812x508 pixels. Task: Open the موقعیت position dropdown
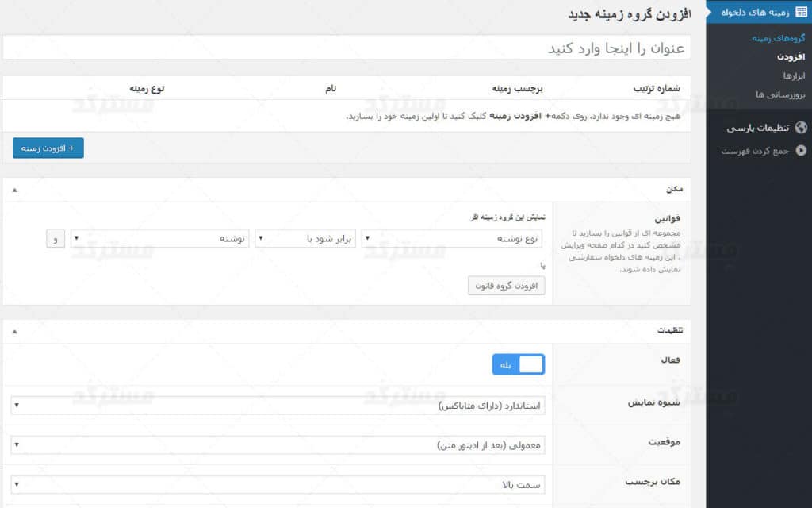point(278,445)
